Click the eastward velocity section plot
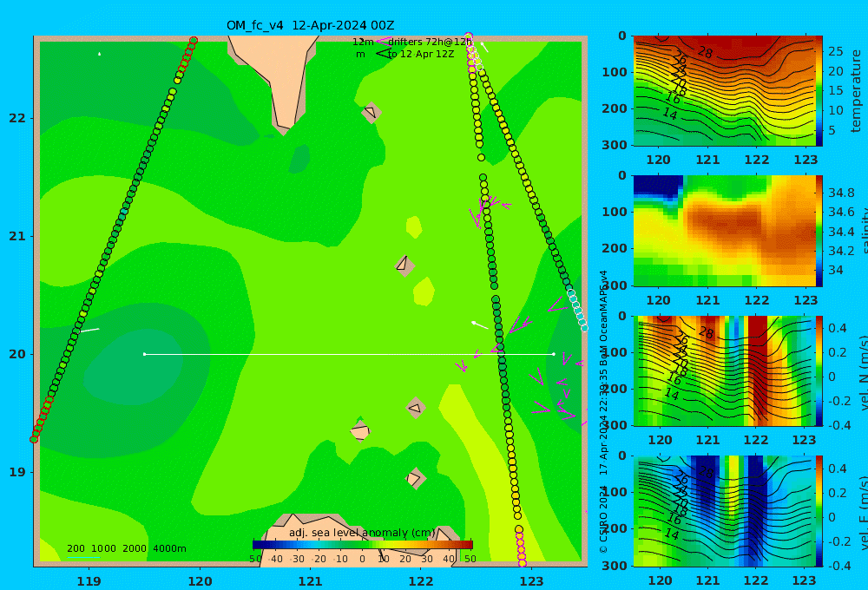Screen dimensions: 868x590 (724, 511)
